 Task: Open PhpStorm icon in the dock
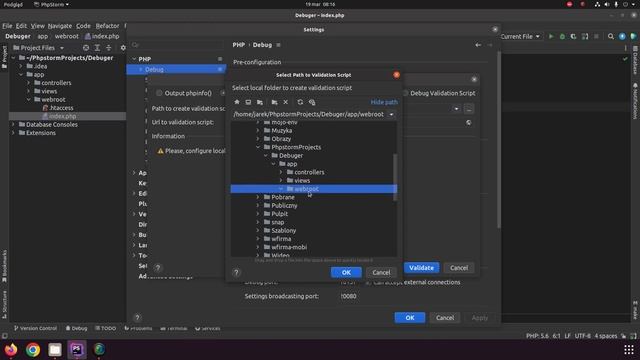(77, 350)
